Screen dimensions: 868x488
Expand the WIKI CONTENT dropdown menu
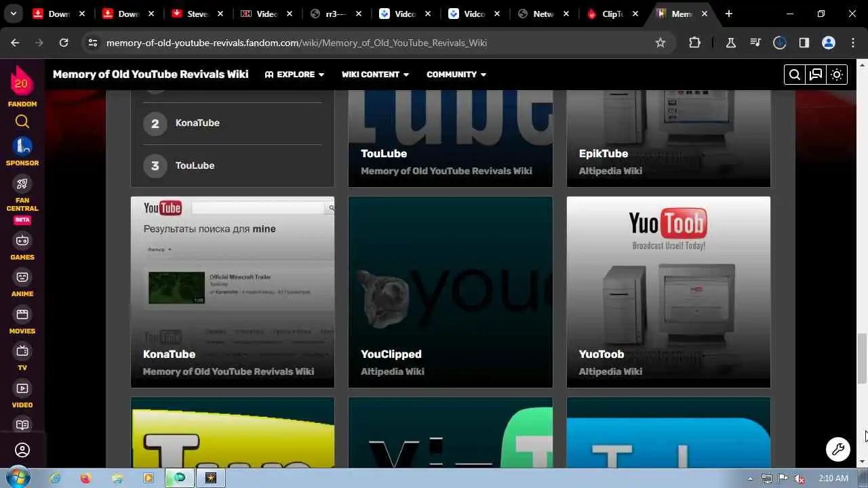(x=375, y=75)
